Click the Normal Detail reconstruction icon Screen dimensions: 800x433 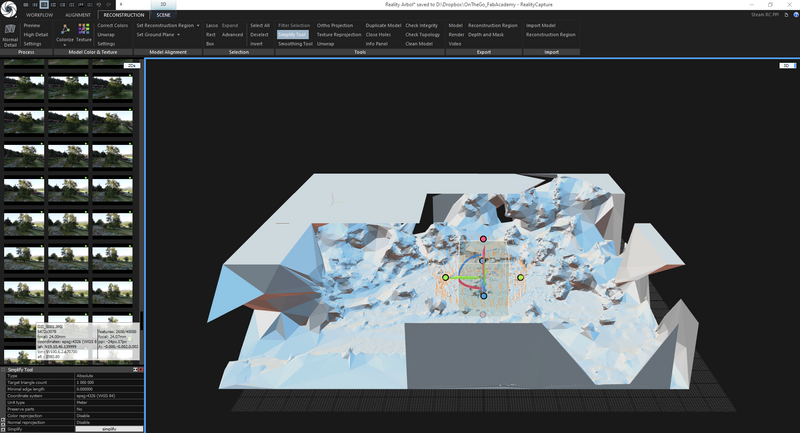click(10, 35)
